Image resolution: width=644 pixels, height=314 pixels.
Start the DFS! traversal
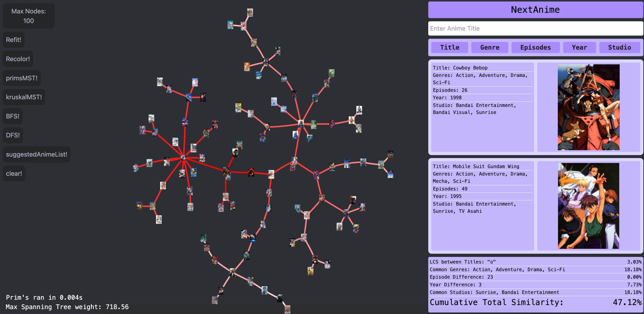[13, 135]
